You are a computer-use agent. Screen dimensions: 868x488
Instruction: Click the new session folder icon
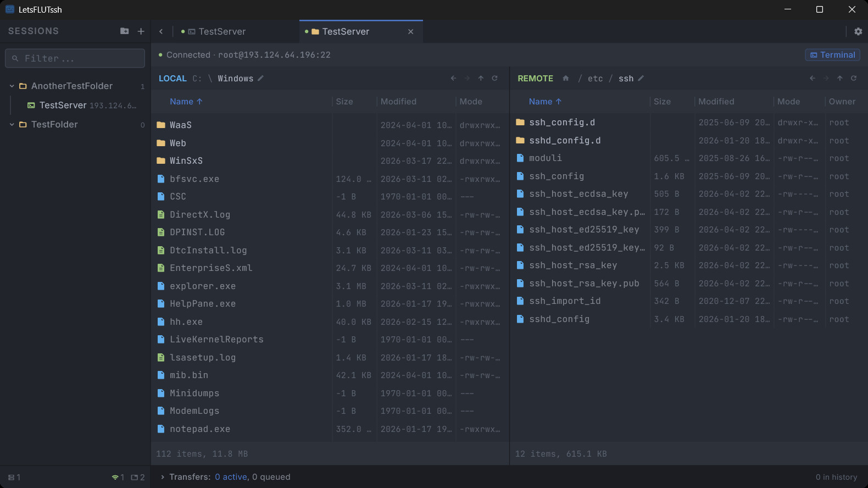coord(125,31)
